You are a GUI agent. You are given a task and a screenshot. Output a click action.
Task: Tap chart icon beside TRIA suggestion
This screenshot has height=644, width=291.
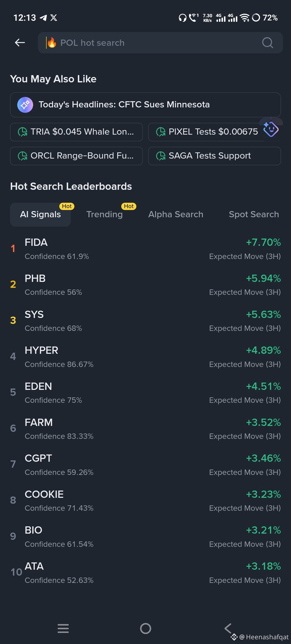coord(23,132)
